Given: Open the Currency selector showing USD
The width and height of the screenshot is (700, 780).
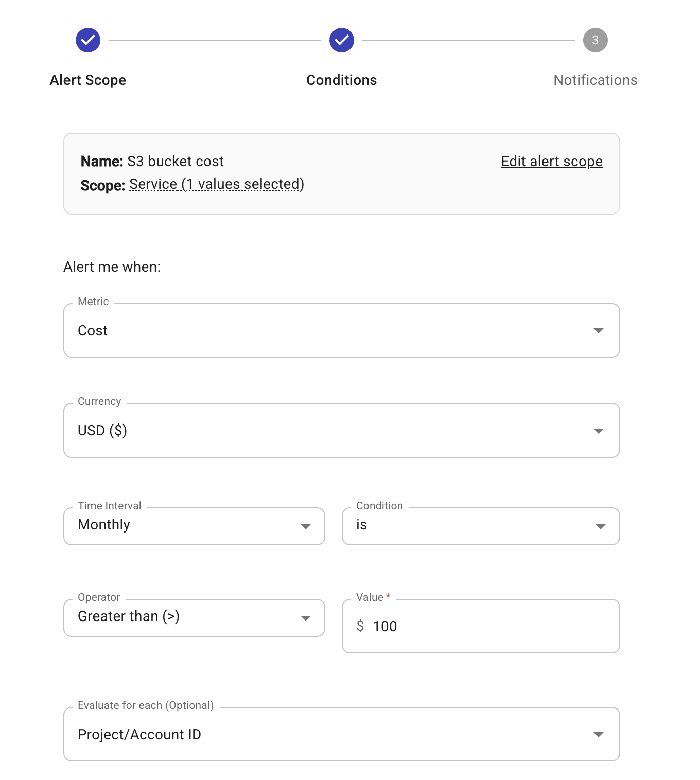Looking at the screenshot, I should [341, 430].
